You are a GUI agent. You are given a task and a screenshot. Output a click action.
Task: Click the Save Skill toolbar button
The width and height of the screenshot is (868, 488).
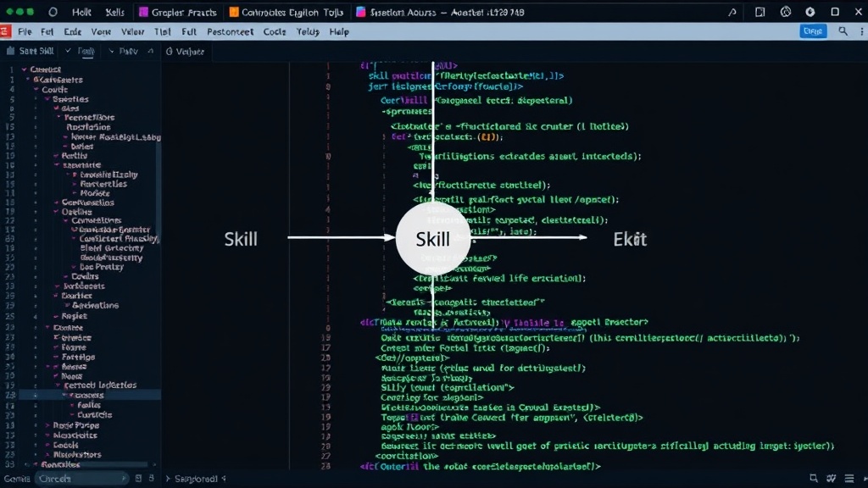pyautogui.click(x=31, y=51)
